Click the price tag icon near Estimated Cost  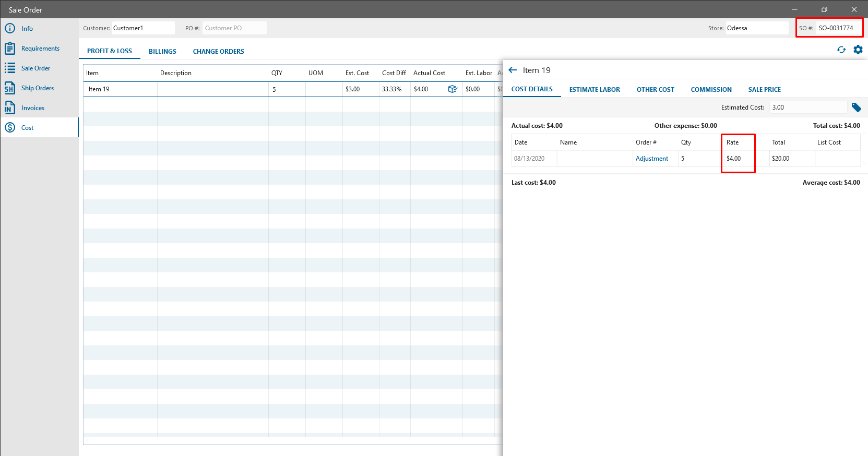(856, 107)
